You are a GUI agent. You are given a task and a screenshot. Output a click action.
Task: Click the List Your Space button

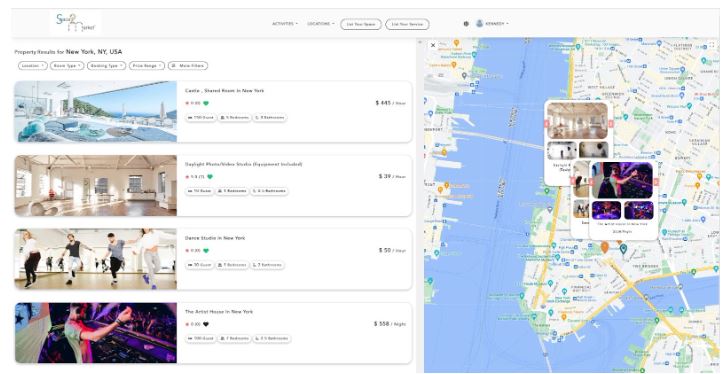click(x=361, y=24)
